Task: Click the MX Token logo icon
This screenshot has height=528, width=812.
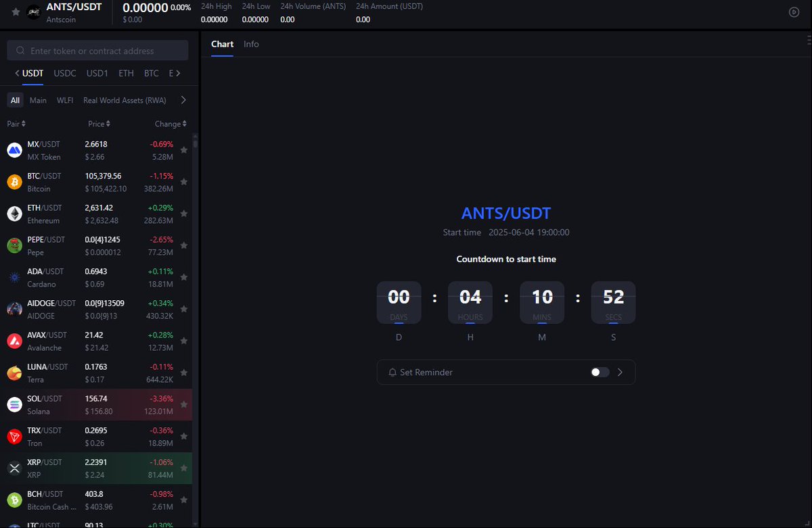Action: click(15, 150)
